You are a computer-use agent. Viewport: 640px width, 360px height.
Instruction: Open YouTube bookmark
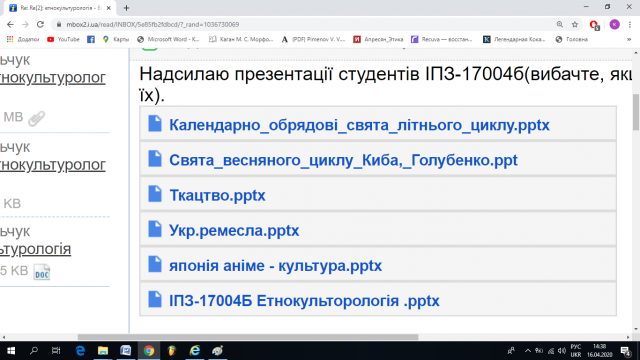63,39
